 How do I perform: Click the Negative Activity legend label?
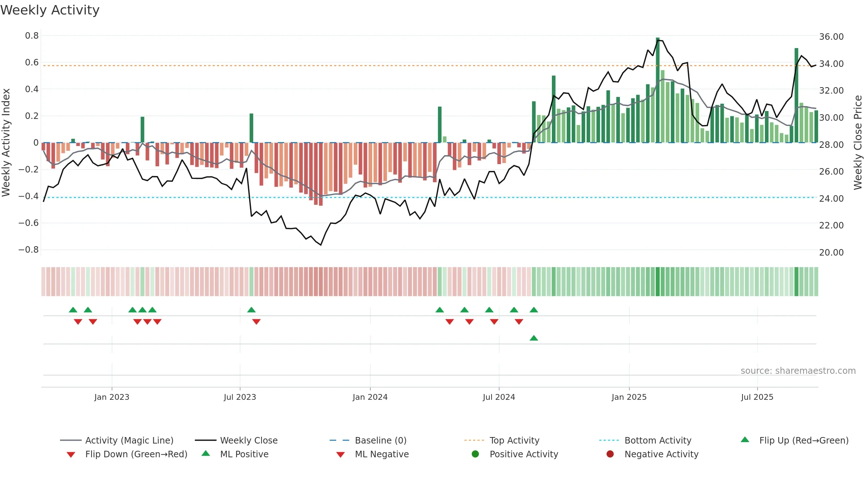click(x=661, y=454)
